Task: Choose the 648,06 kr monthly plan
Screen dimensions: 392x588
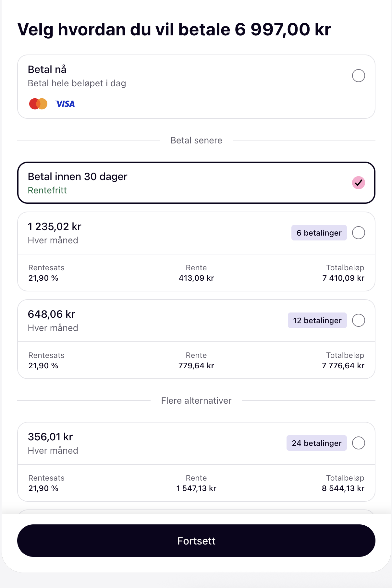Action: (51, 314)
